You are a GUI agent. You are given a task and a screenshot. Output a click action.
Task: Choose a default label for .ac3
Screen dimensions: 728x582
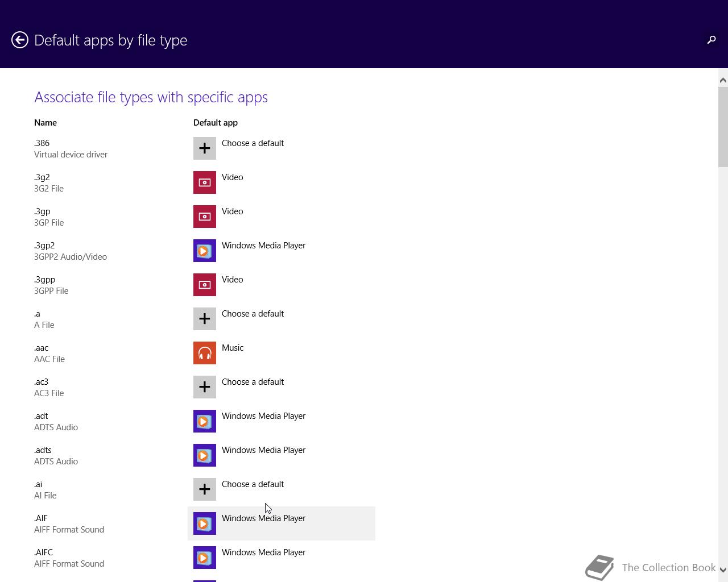click(x=253, y=382)
